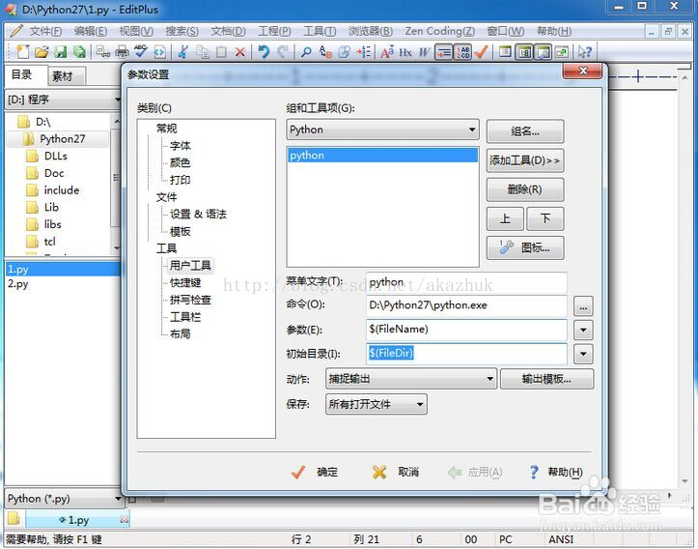Click the Undo arrow icon
Viewport: 698px width, 549px height.
coord(264,52)
